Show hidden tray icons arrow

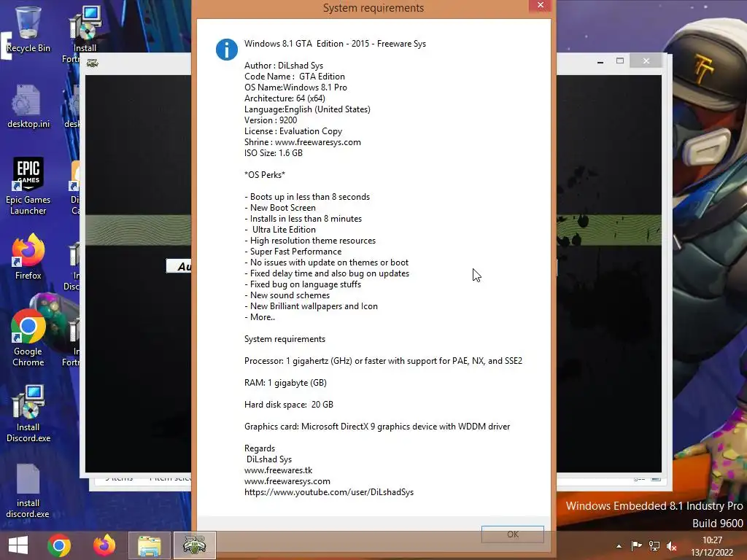pyautogui.click(x=619, y=546)
